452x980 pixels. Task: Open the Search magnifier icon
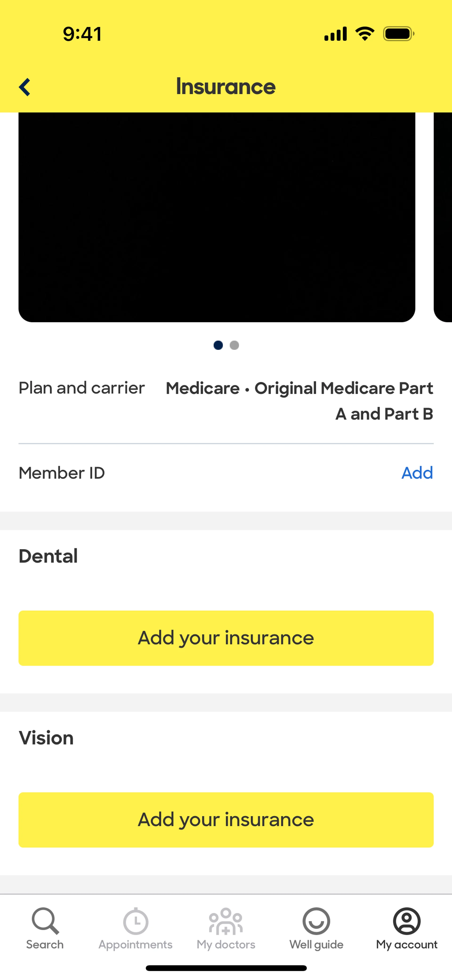[45, 921]
